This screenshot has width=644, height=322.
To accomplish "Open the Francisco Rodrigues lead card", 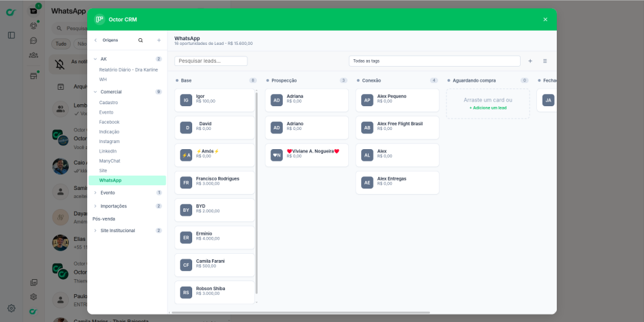I will pos(215,182).
